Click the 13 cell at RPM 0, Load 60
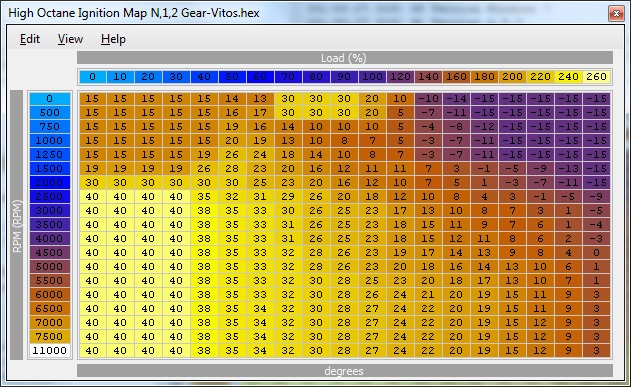The image size is (631, 387). coord(260,99)
